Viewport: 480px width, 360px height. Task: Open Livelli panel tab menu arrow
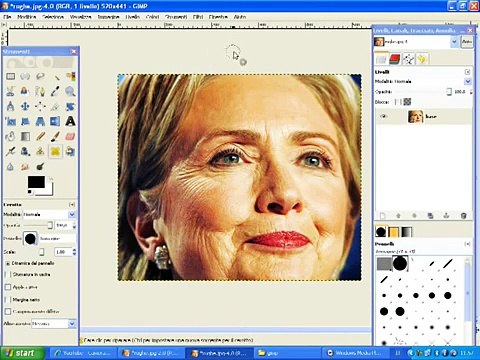[467, 72]
